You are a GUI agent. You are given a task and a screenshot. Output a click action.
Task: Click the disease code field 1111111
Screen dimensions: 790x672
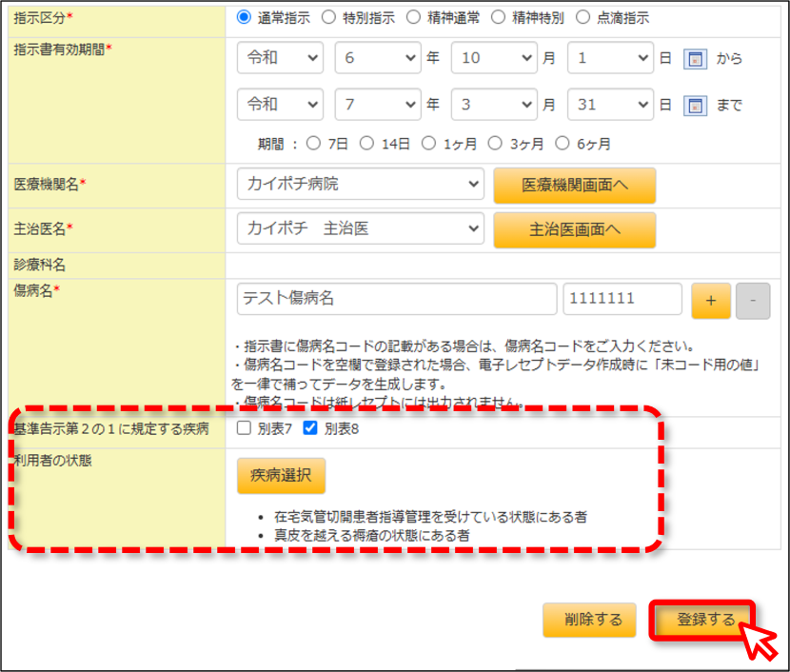point(622,299)
